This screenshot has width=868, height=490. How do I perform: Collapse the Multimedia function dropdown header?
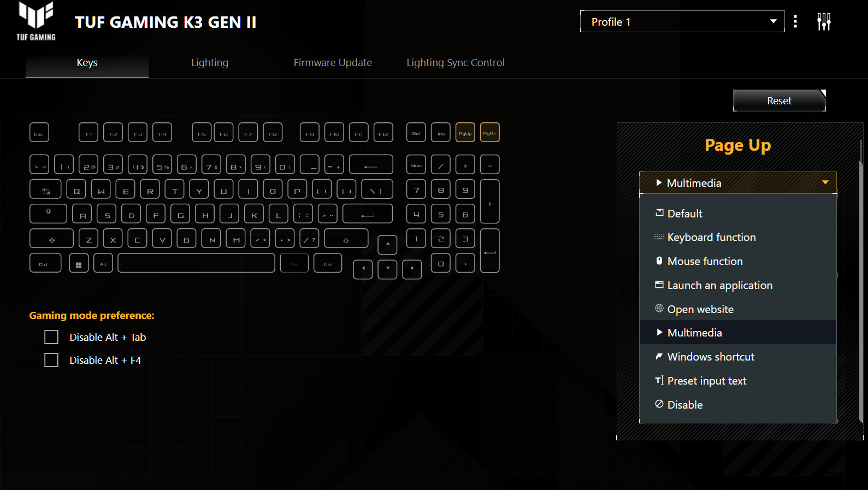point(738,183)
